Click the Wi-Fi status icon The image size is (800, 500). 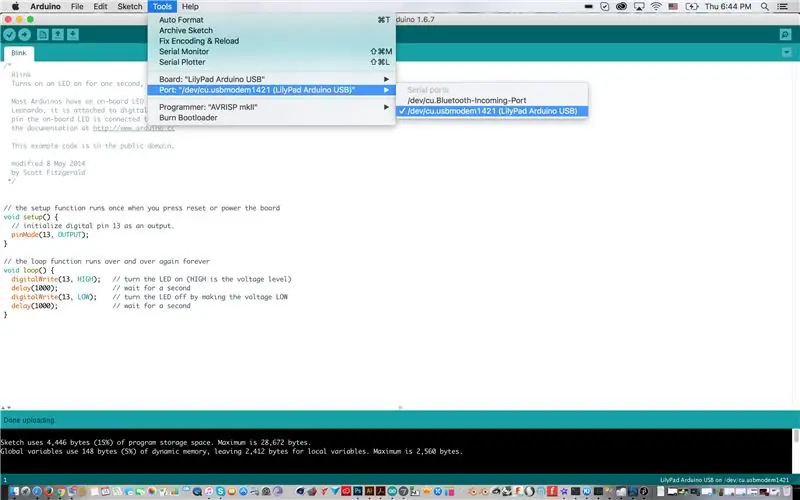pyautogui.click(x=656, y=6)
